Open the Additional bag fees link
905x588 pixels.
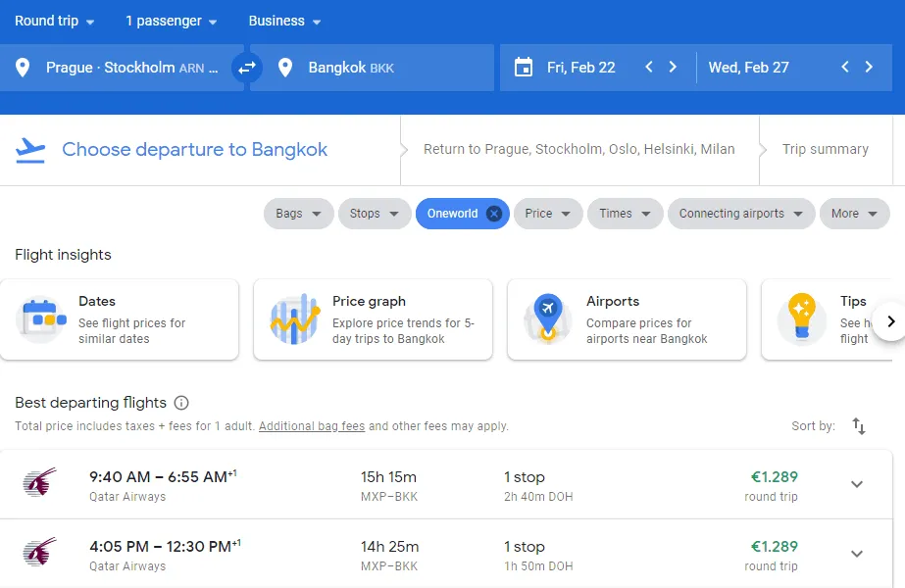click(312, 426)
